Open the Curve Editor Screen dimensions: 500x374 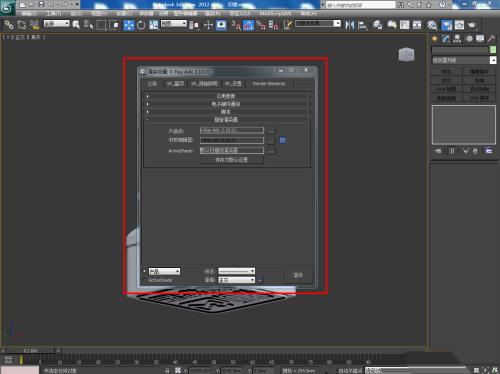(404, 25)
